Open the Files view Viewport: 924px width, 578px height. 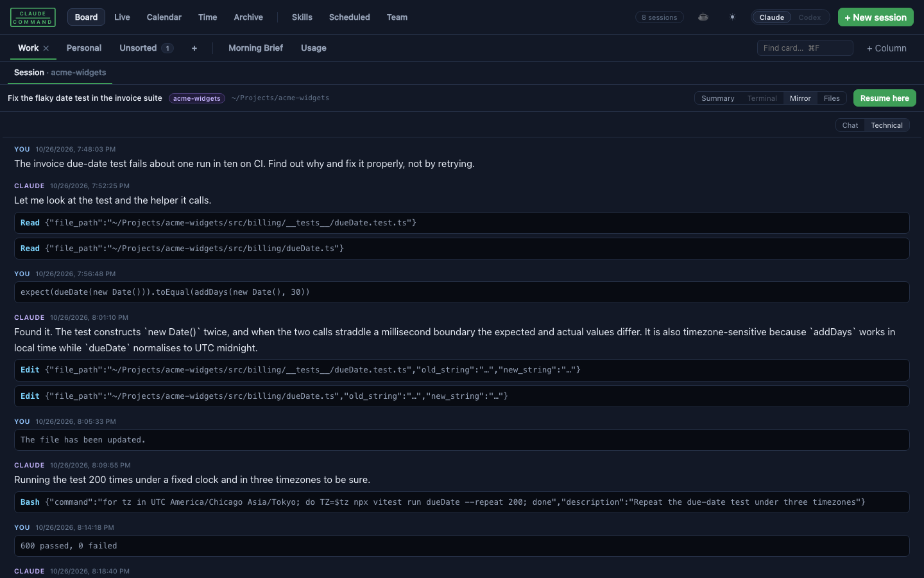point(832,98)
